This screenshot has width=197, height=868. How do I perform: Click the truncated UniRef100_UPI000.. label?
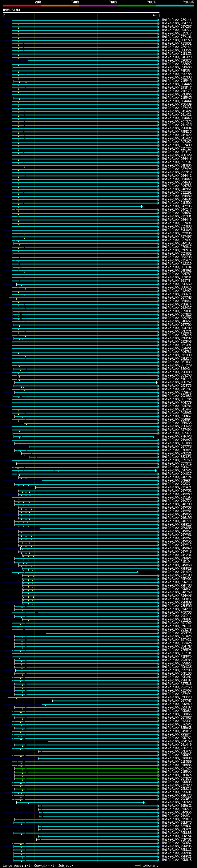[178, 443]
